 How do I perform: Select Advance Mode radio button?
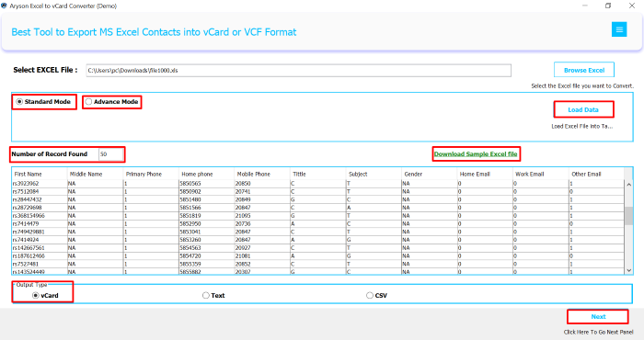point(88,102)
